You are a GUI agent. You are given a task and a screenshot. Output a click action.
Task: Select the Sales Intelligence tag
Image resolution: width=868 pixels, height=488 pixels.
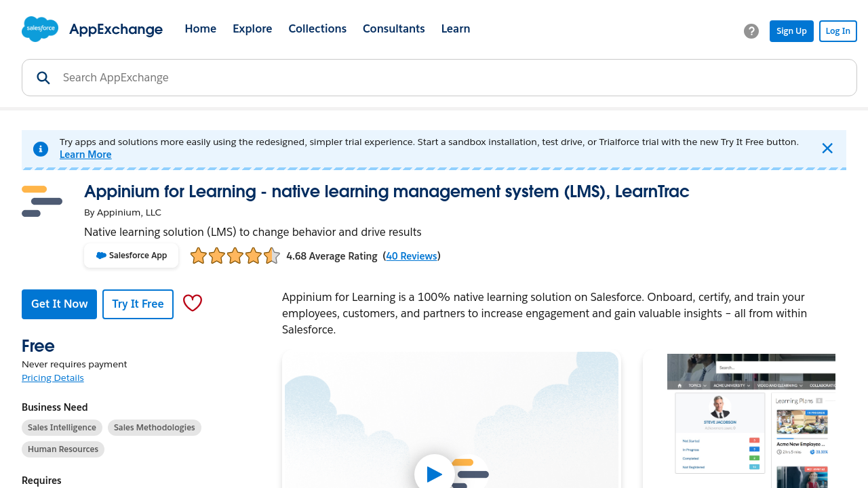(62, 428)
